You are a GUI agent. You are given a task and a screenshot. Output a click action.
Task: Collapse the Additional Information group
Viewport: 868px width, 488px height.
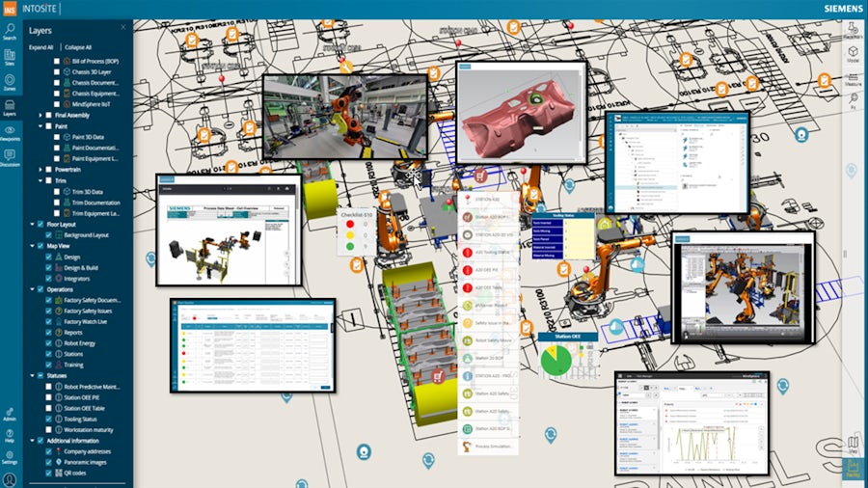[x=32, y=441]
